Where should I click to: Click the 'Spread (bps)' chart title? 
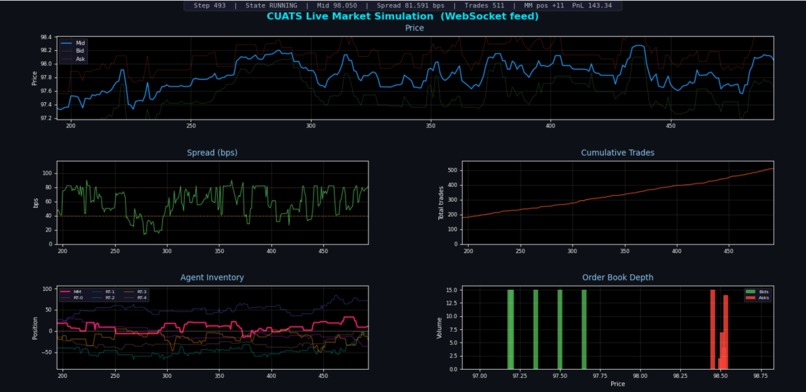(x=212, y=153)
